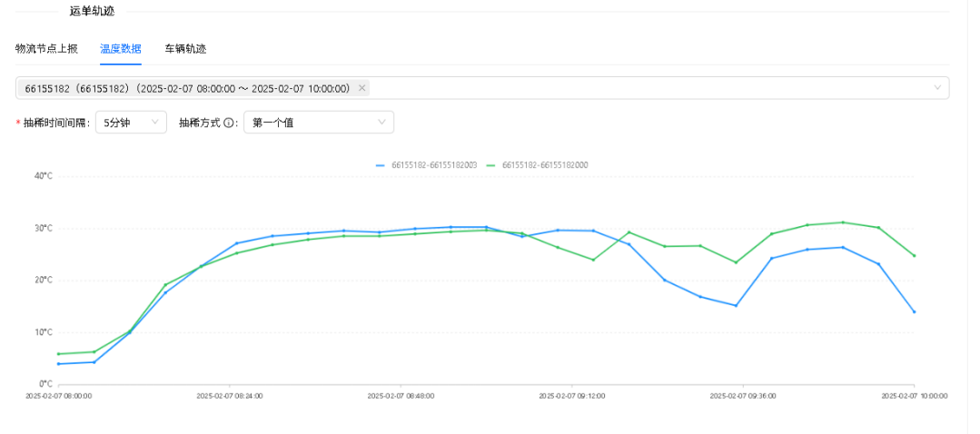The height and width of the screenshot is (434, 980).
Task: Expand the device selection dropdown arrow
Action: point(937,88)
